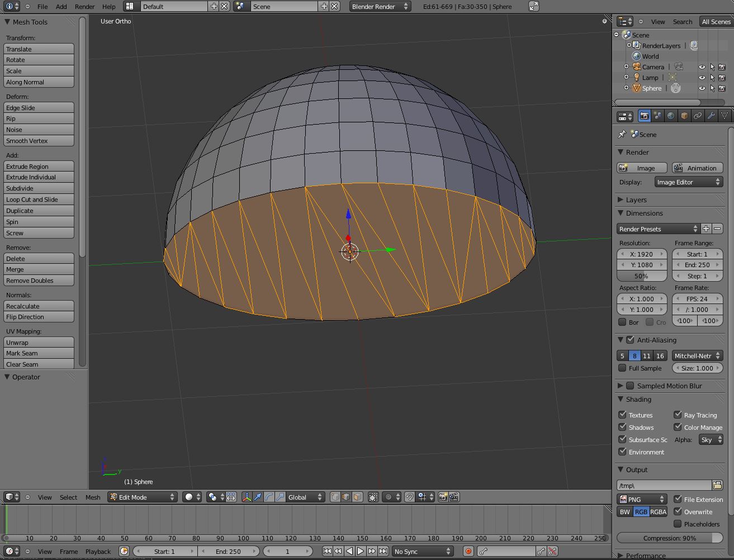Toggle the Use Preview Range clock icon
The width and height of the screenshot is (734, 560).
(x=124, y=551)
